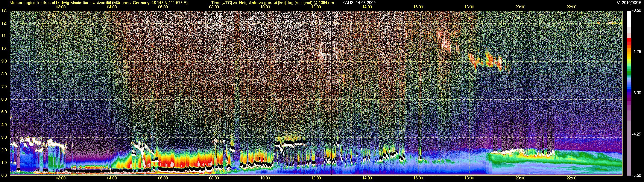Click the 22:00 label on the bottom time axis

(571, 178)
